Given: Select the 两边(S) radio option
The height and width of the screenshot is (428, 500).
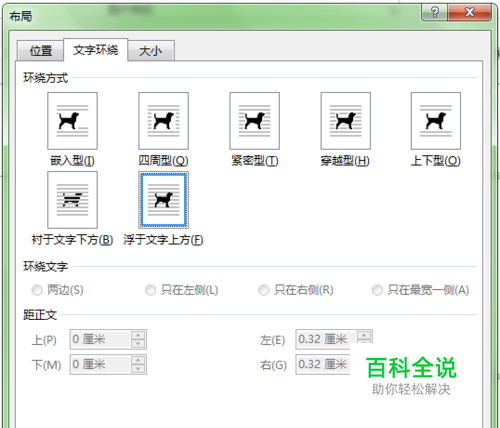Looking at the screenshot, I should (57, 290).
